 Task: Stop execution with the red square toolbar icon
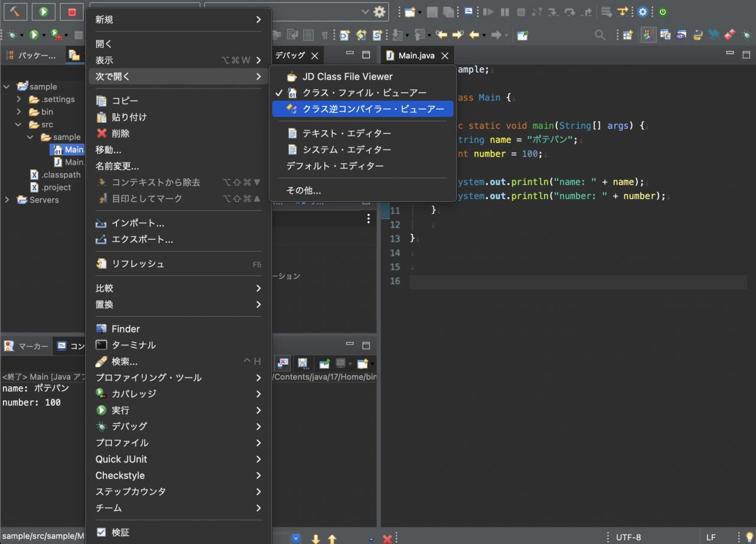(x=71, y=12)
